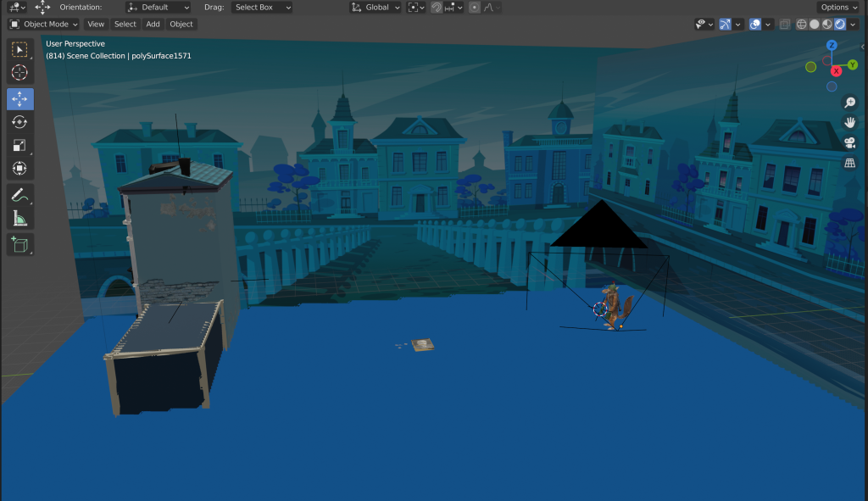This screenshot has height=501, width=868.
Task: Open the Add menu
Action: 153,25
